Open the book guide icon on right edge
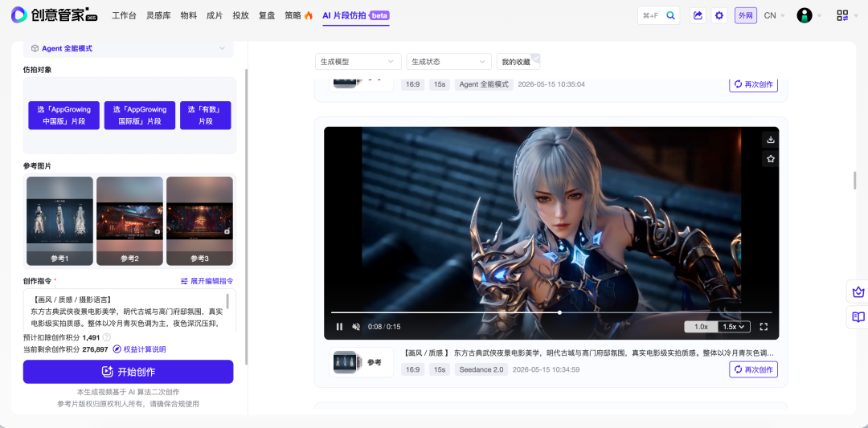 858,317
